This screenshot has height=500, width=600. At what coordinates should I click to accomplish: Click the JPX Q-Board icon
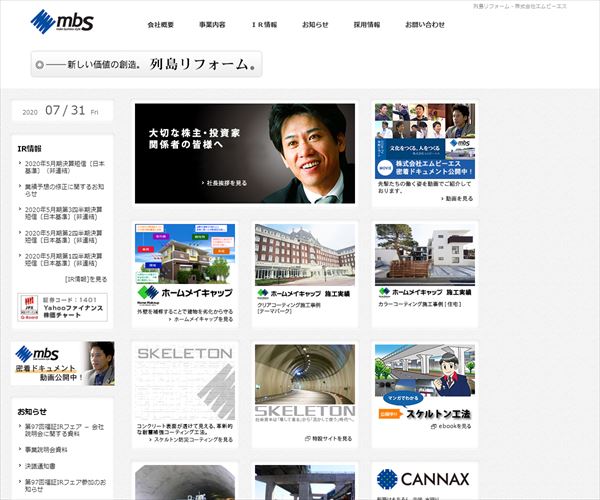point(29,307)
